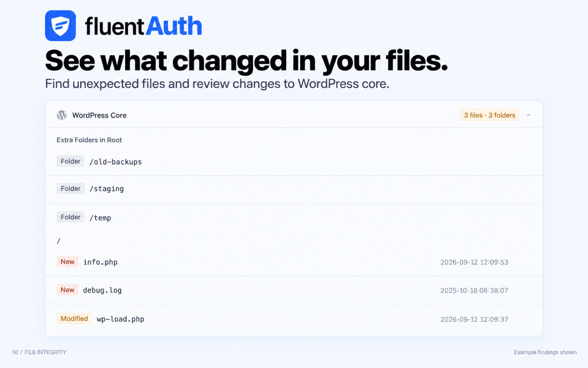Select the wp-load.php file name
Screen dimensions: 588x368
(121, 319)
